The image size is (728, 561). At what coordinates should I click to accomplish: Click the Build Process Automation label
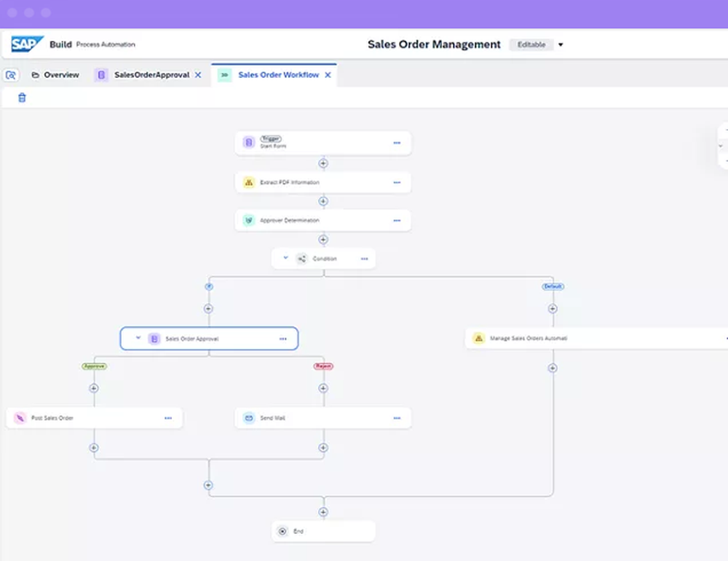(x=92, y=44)
